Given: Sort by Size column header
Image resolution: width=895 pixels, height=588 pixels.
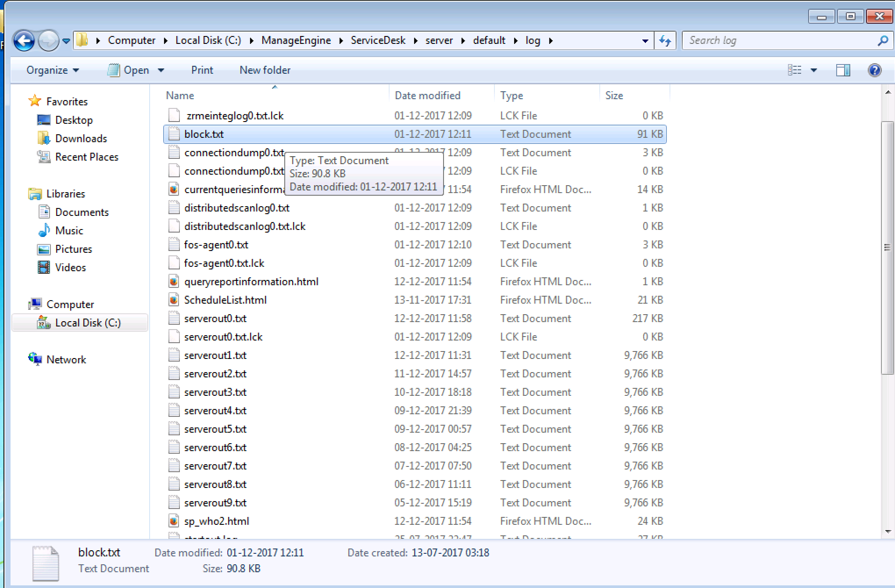Looking at the screenshot, I should pos(614,96).
